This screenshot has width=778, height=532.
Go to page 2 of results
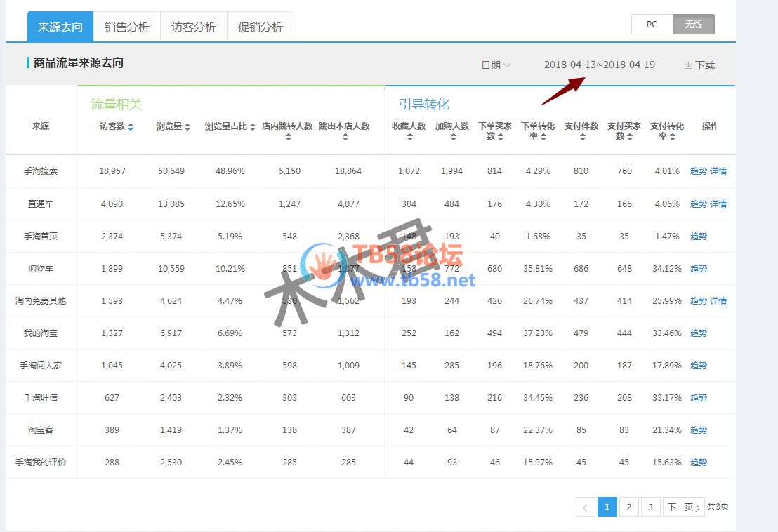(x=628, y=507)
